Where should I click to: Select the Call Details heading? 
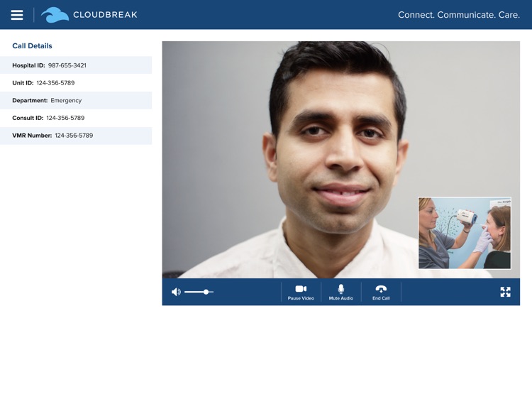pos(32,46)
